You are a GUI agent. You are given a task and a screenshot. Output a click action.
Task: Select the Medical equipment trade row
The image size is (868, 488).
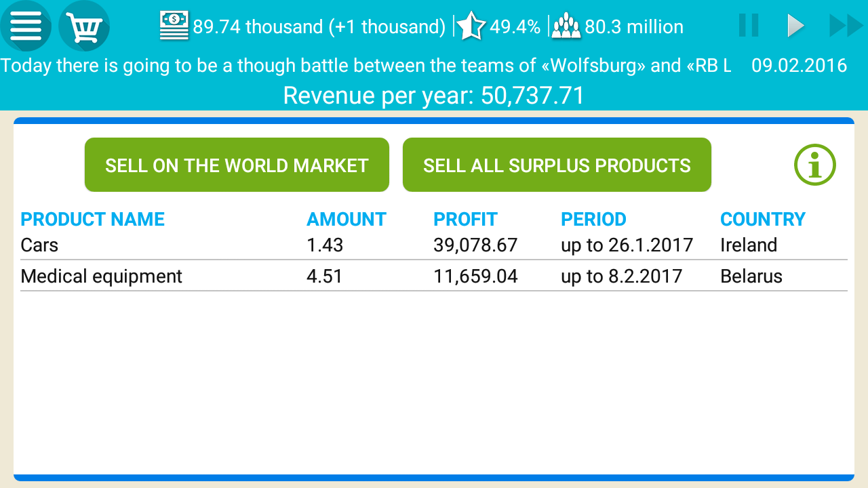click(433, 277)
